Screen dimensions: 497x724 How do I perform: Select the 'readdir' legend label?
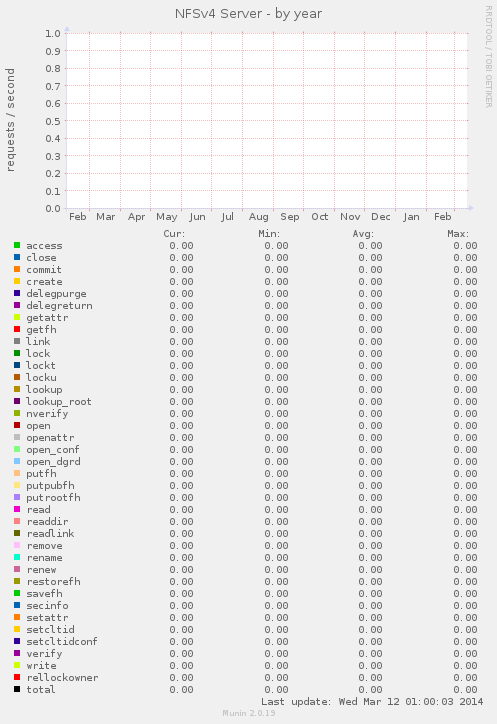(x=47, y=522)
